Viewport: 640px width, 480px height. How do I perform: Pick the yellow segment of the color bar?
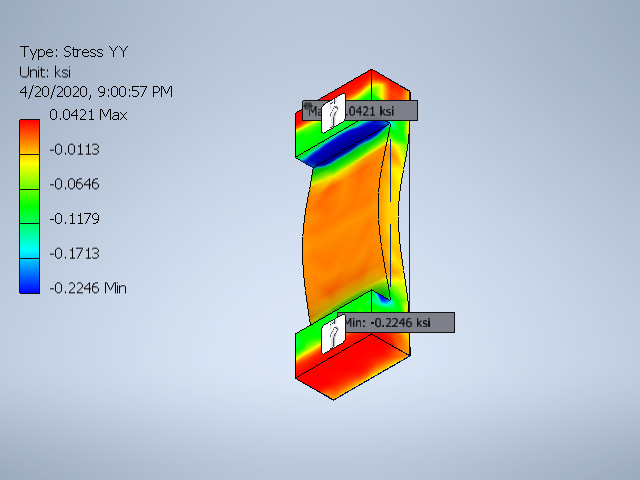pos(30,174)
